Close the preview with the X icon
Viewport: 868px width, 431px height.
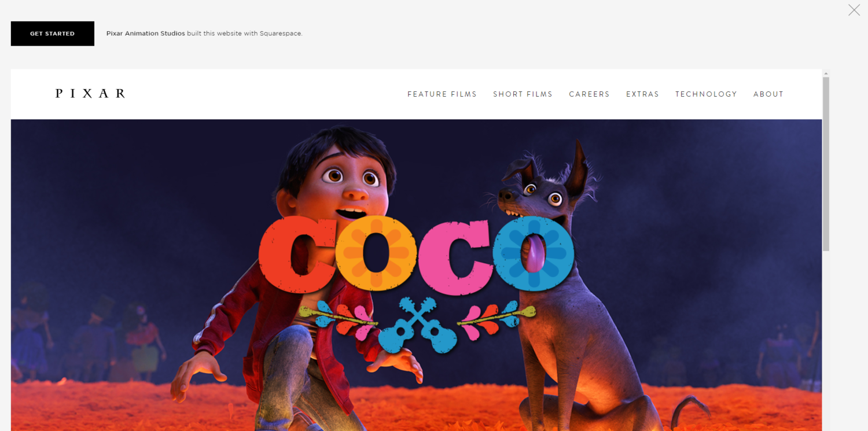(x=854, y=10)
